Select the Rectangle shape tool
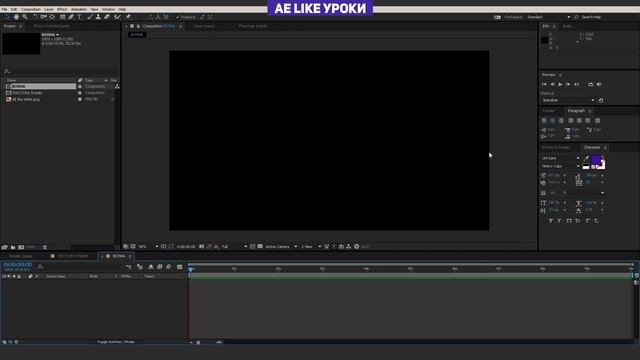The image size is (640, 360). click(62, 17)
